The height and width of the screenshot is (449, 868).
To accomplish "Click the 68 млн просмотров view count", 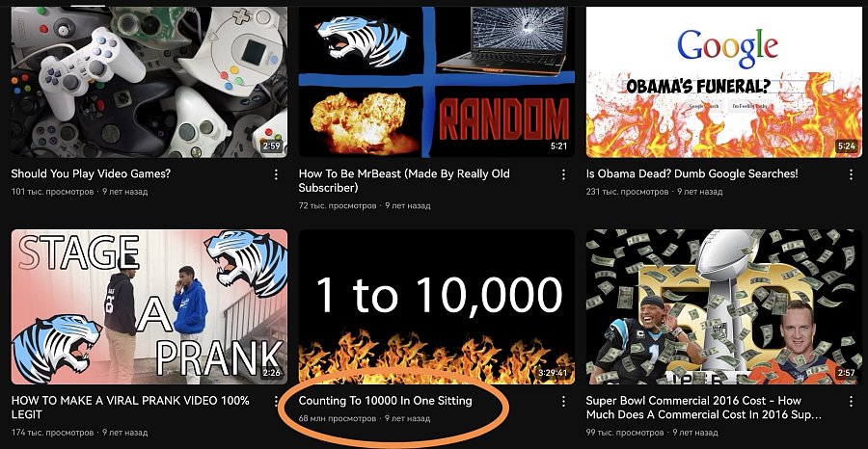I will (338, 418).
